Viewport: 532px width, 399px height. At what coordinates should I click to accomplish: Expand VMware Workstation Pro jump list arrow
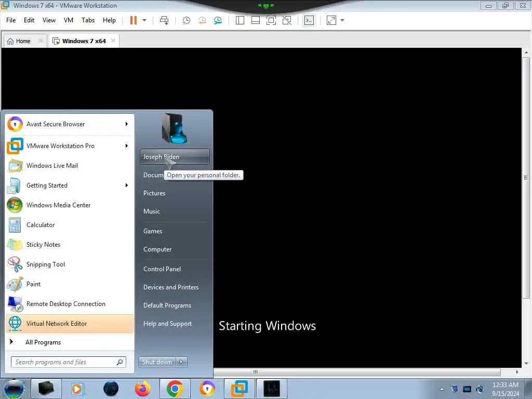point(127,146)
